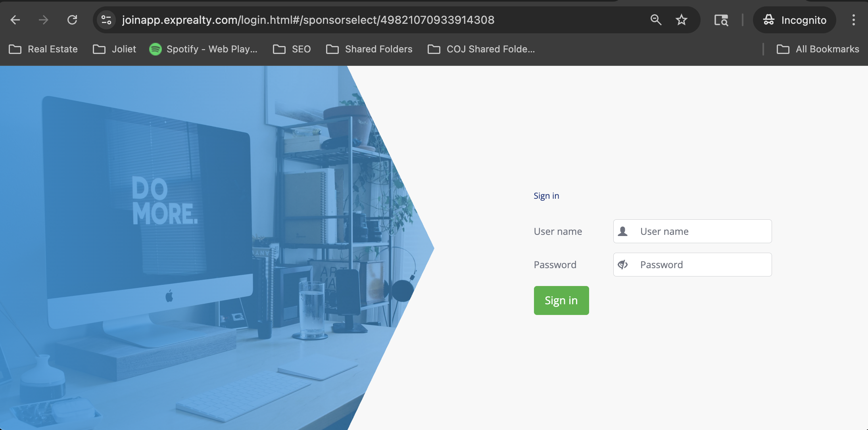Click the Incognito indicator button
Image resolution: width=868 pixels, height=430 pixels.
click(795, 20)
